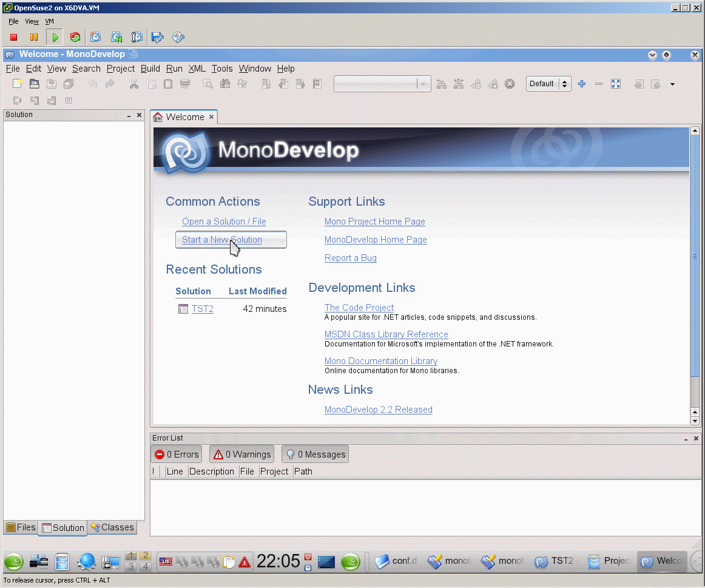This screenshot has height=588, width=705.
Task: Click the Save All toolbar icon
Action: 69,84
